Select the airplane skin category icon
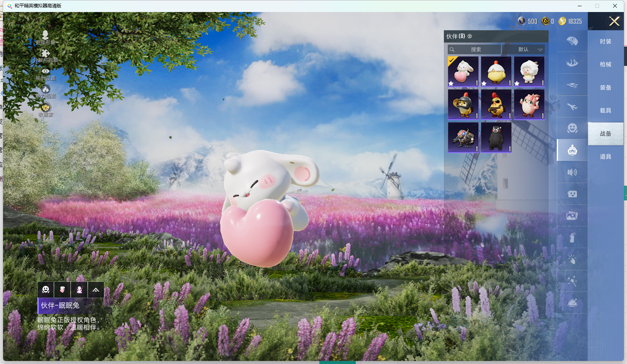 point(572,107)
